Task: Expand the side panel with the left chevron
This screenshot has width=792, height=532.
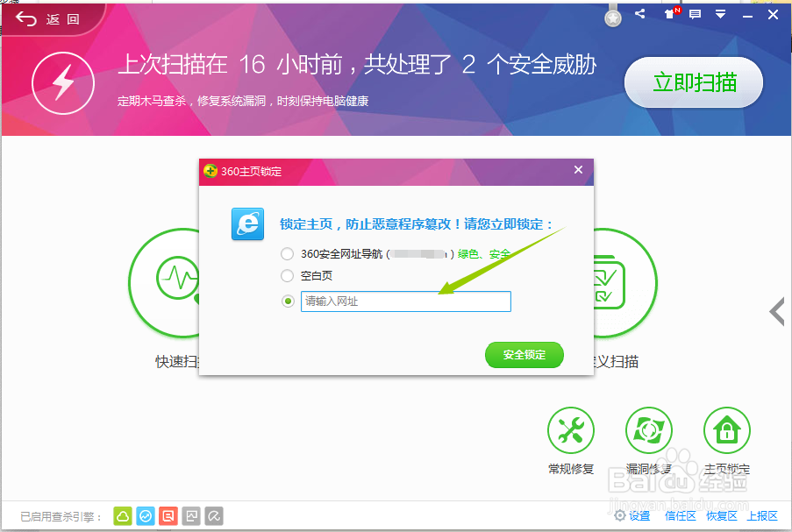Action: [777, 311]
